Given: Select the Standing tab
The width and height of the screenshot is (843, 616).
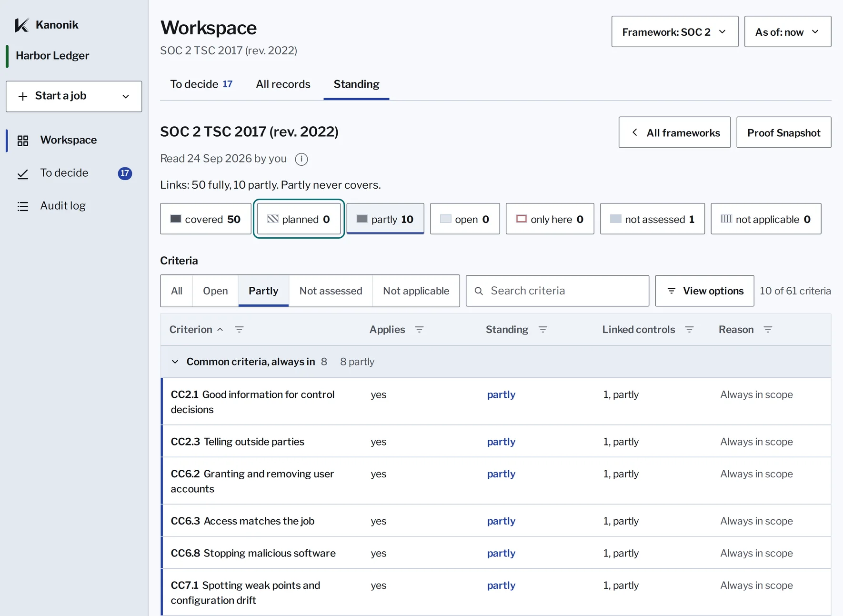Looking at the screenshot, I should [x=356, y=84].
